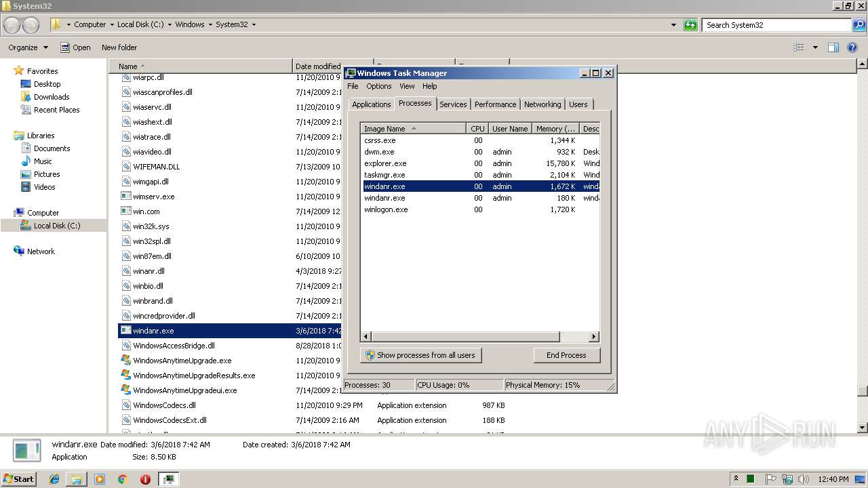Click the Forward navigation arrow in Explorer
The image size is (868, 488).
point(31,25)
